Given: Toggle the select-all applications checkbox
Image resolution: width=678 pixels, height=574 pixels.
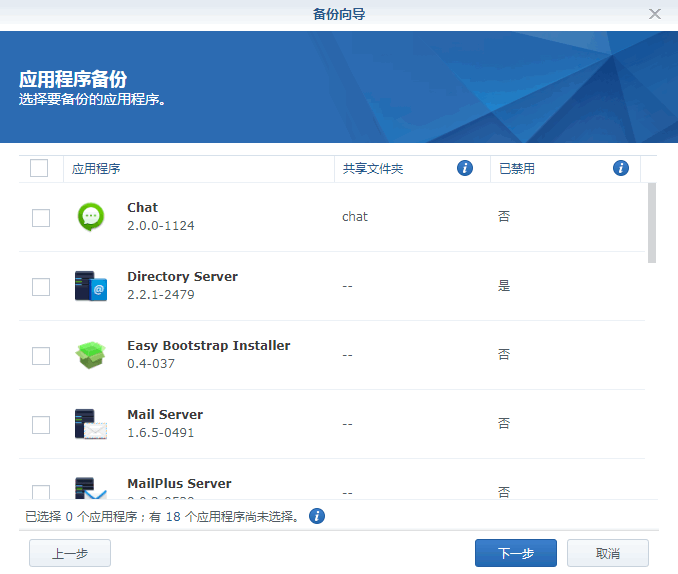Looking at the screenshot, I should point(39,168).
